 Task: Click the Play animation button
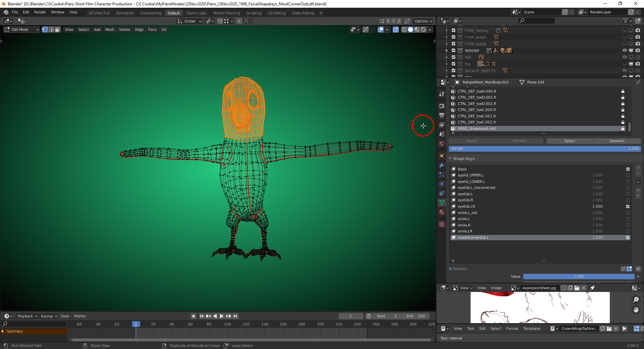222,316
